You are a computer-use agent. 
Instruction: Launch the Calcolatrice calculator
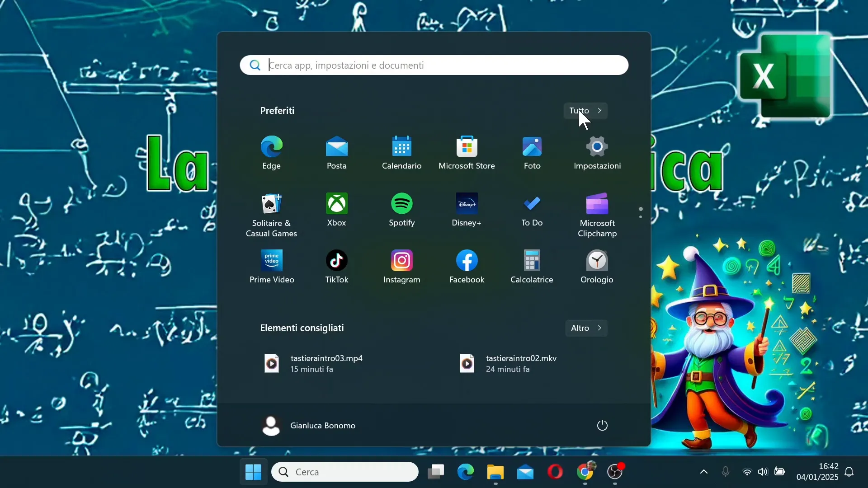(x=532, y=267)
